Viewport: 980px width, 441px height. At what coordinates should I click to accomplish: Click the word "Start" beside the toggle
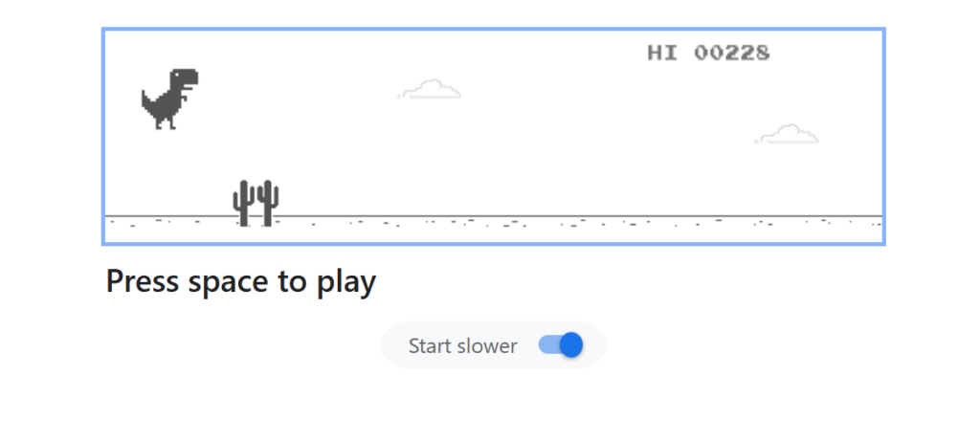[431, 346]
